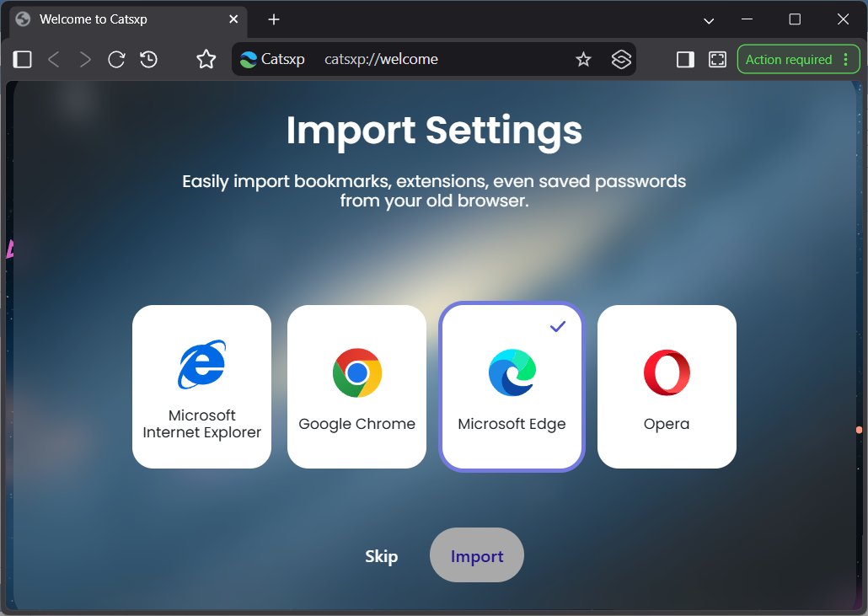Click the Skip link
The image size is (868, 616).
(382, 555)
